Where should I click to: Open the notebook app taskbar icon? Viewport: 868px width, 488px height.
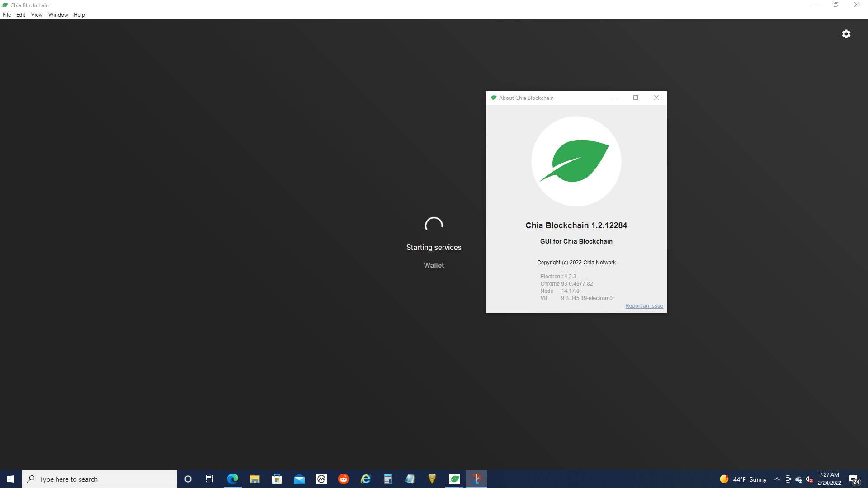click(x=410, y=479)
